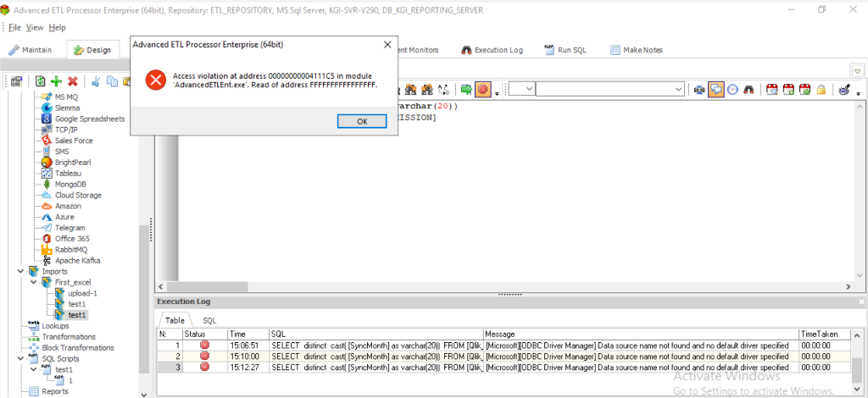Open the Make Notes tab
Screen dimensions: 868x398
(636, 50)
